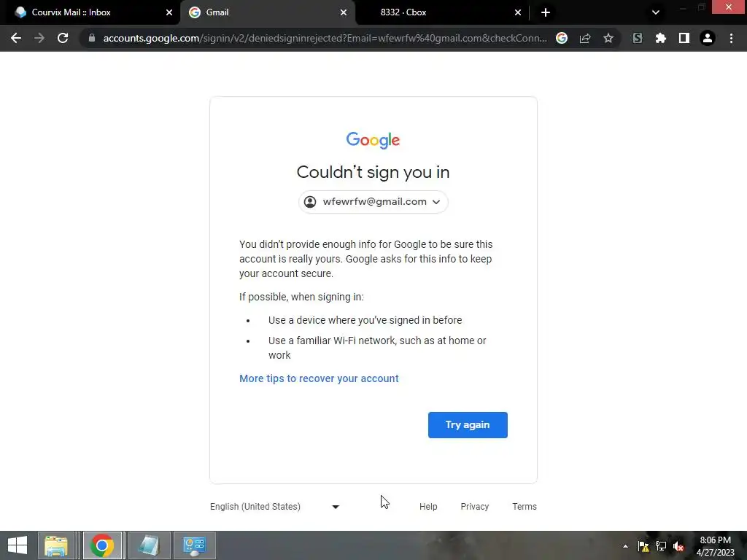Click the Couldn't sign you in heading
The height and width of the screenshot is (560, 747).
point(373,172)
